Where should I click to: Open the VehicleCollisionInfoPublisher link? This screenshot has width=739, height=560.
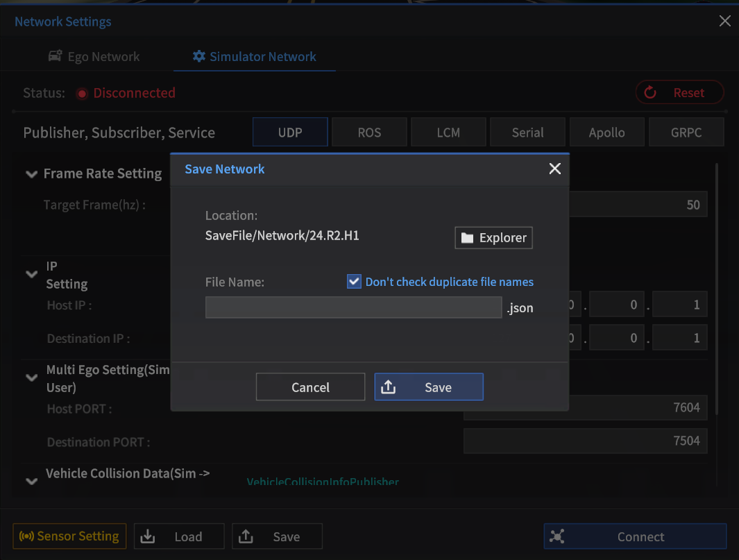(323, 482)
